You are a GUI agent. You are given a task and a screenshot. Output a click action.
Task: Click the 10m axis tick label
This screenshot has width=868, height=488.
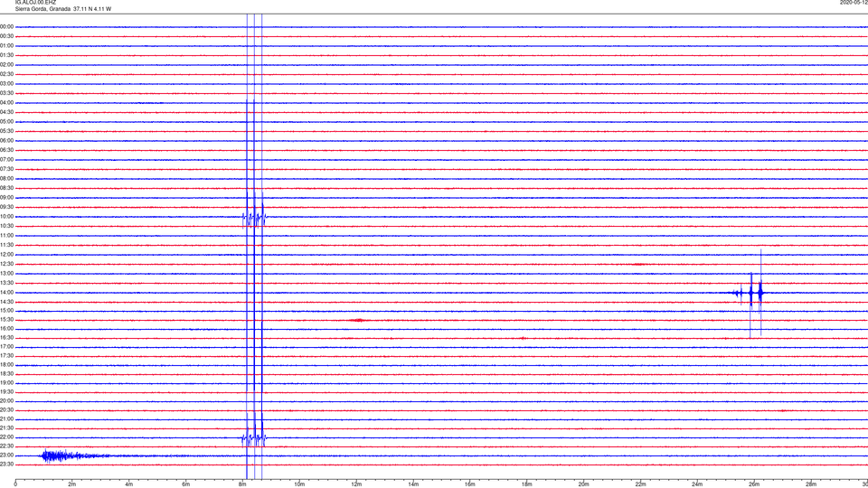(x=299, y=484)
